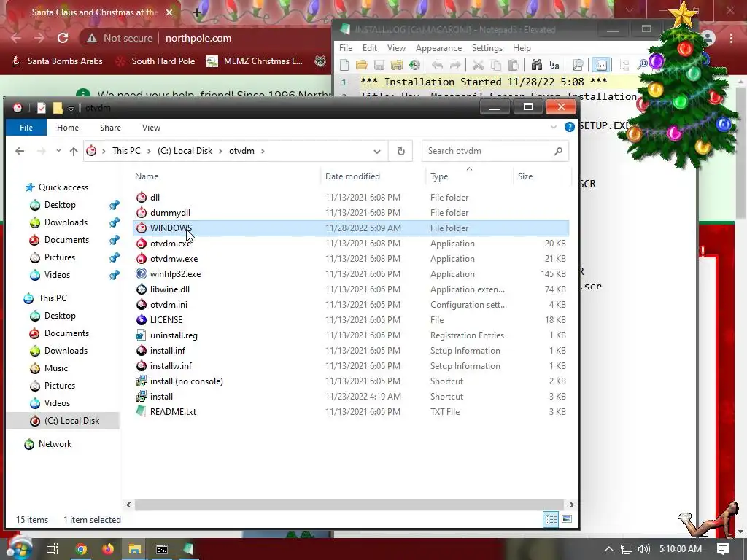Viewport: 747px width, 560px height.
Task: Open Notepad3 Appearance menu
Action: [438, 48]
